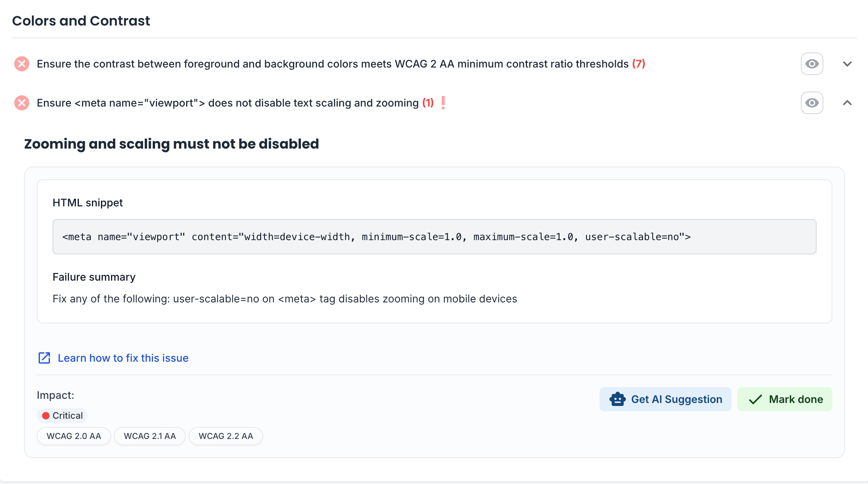The height and width of the screenshot is (484, 868).
Task: Click the red error icon on the viewport issue
Action: (x=21, y=102)
